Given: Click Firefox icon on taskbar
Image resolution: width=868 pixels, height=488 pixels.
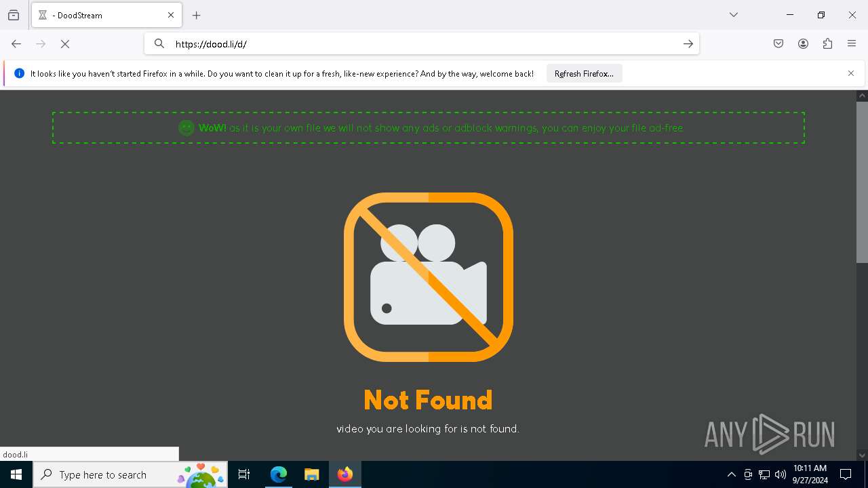Looking at the screenshot, I should [x=345, y=474].
